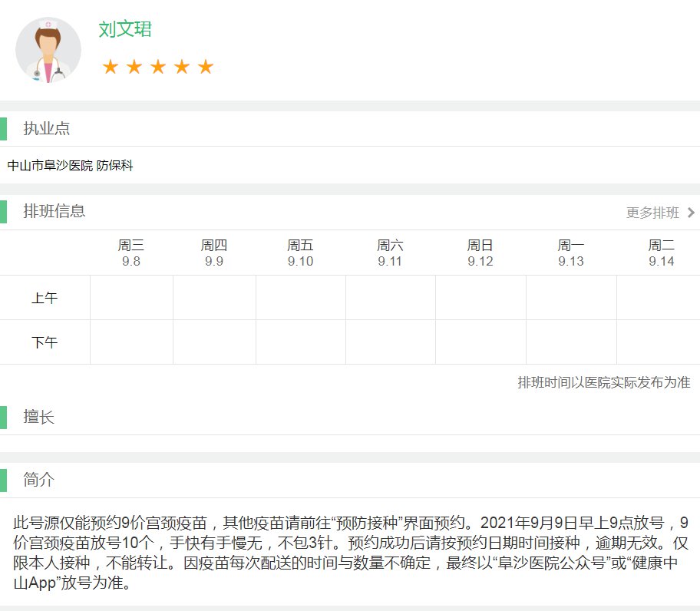Viewport: 700px width, 611px height.
Task: Click the second rating star
Action: [x=134, y=68]
